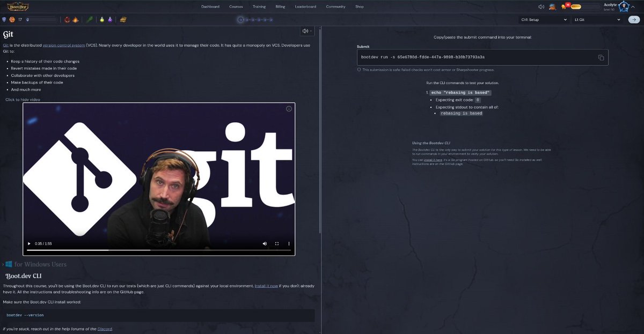Click the lesson progress dots indicator
644x334 pixels.
255,20
